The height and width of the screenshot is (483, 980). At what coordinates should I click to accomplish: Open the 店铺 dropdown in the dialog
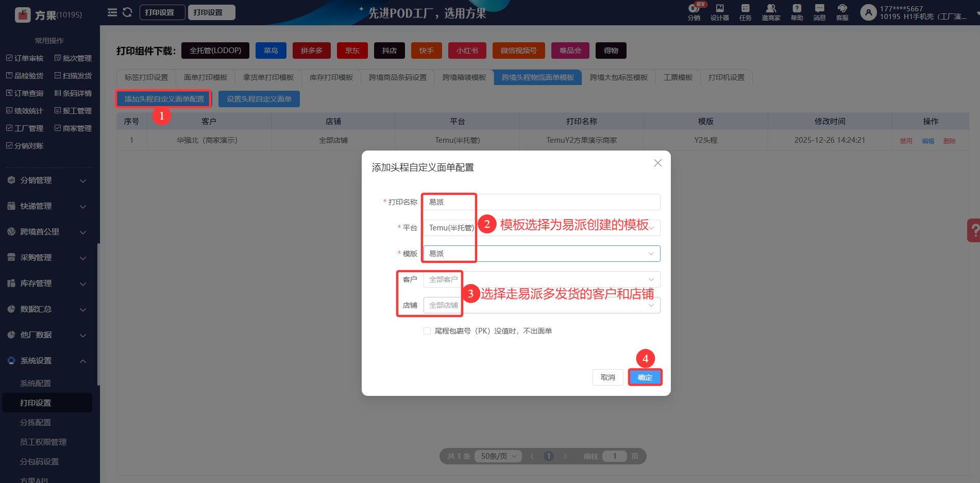pos(542,305)
